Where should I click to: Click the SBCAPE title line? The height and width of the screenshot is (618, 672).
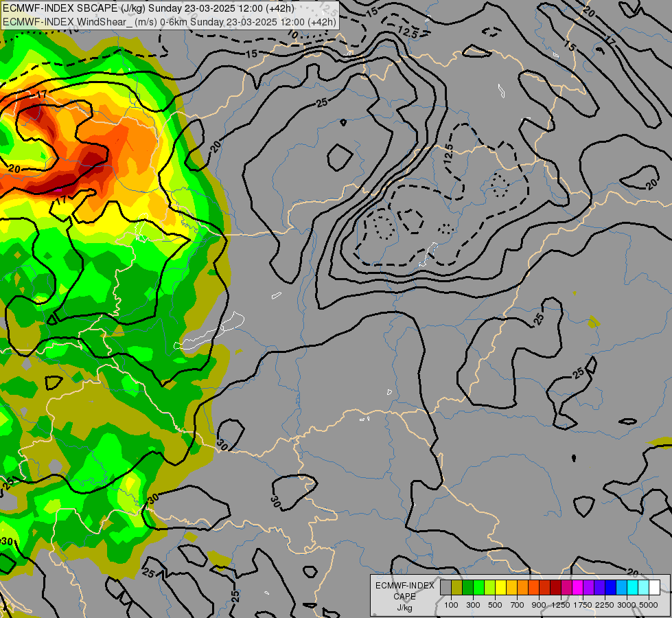[x=149, y=8]
